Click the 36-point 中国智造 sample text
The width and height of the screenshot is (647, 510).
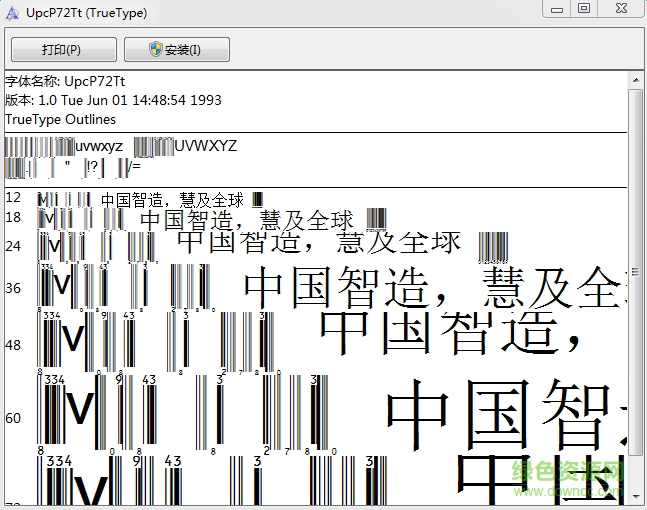(435, 287)
